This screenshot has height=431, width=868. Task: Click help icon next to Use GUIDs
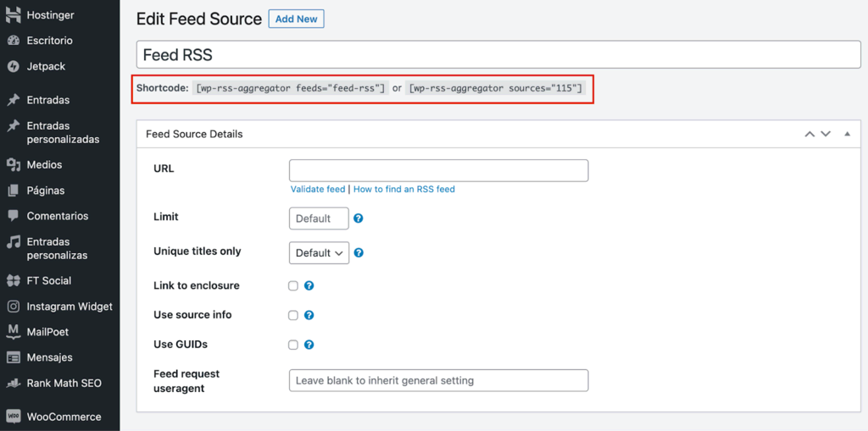click(x=309, y=345)
